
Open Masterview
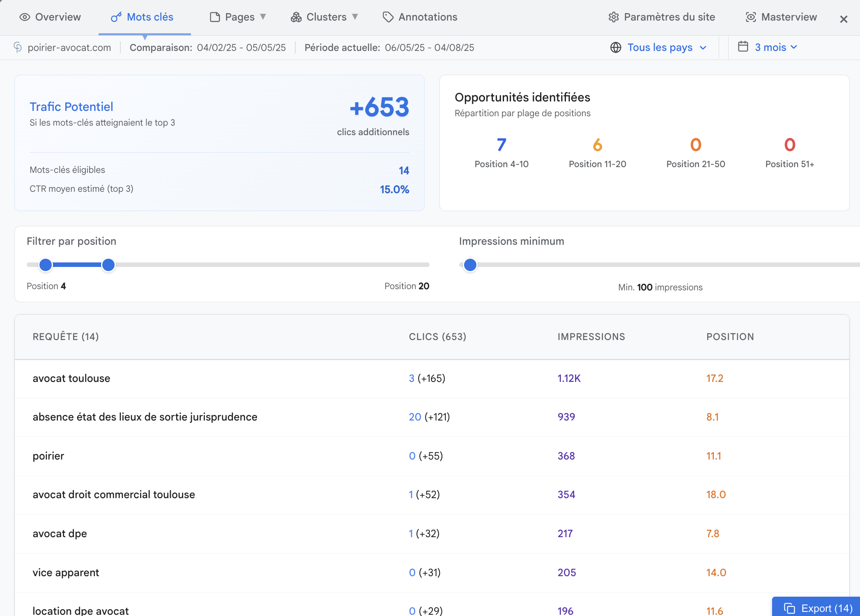click(x=781, y=17)
